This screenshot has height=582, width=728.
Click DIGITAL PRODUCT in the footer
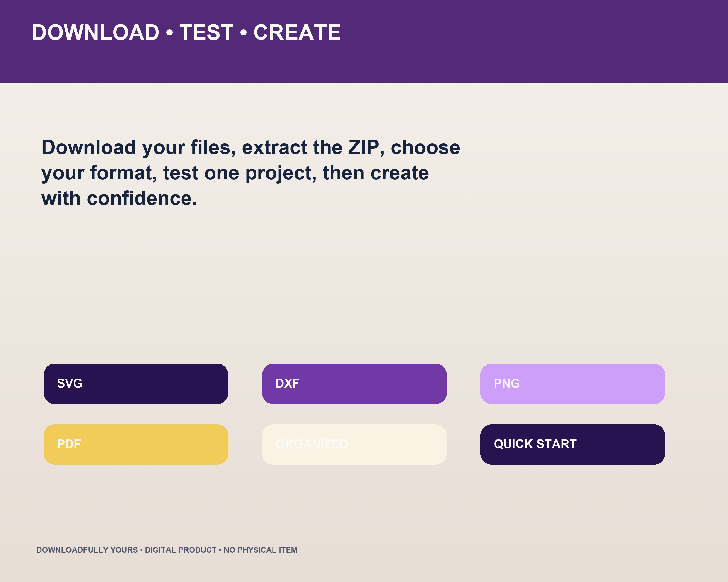point(181,550)
